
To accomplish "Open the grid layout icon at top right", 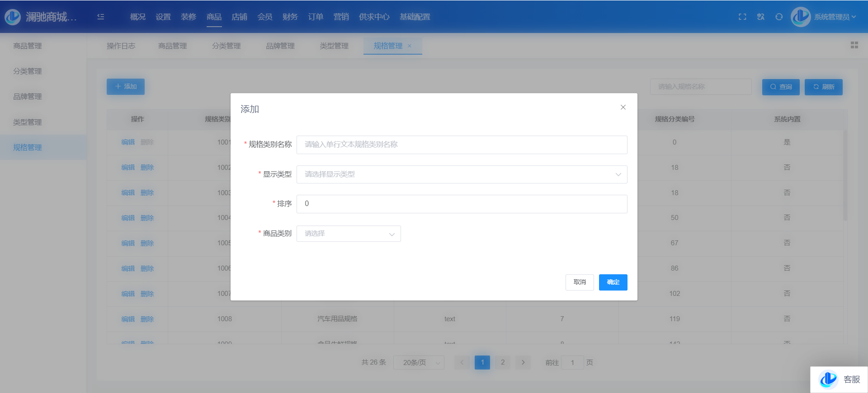I will (854, 45).
